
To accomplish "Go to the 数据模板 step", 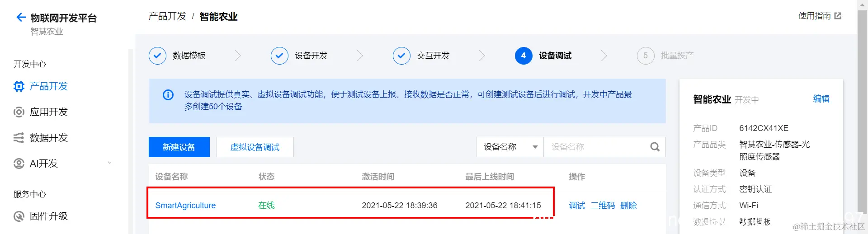I will pyautogui.click(x=177, y=56).
